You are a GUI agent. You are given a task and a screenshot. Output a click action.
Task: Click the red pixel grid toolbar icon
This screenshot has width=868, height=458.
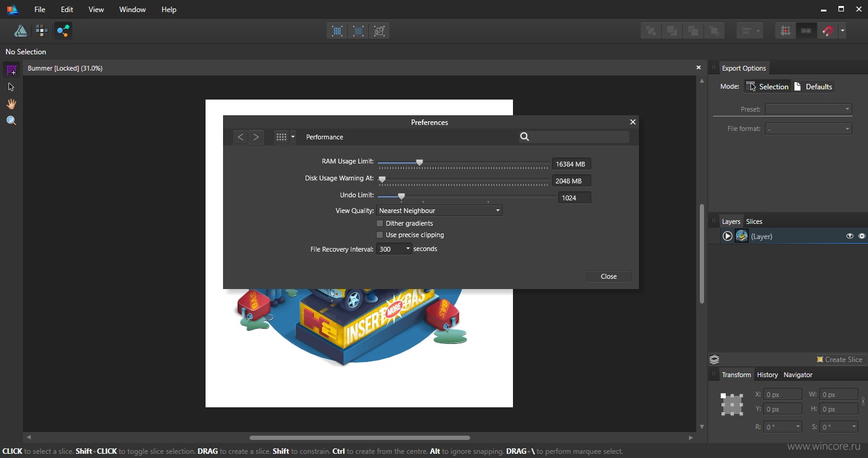785,31
